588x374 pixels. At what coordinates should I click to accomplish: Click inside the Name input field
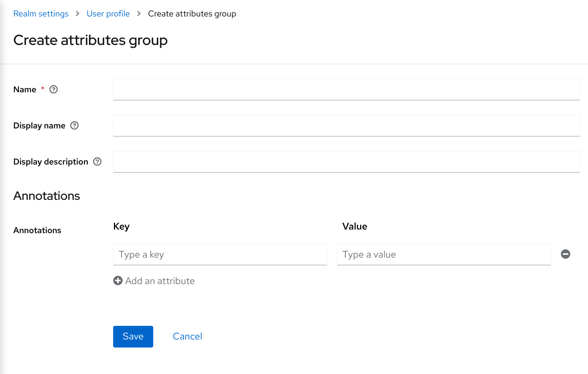[346, 89]
